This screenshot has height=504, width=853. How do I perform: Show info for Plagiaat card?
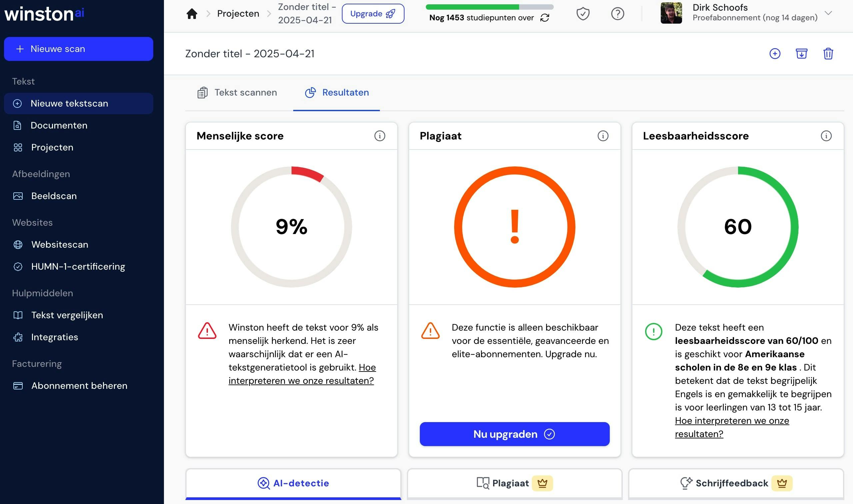pyautogui.click(x=603, y=136)
